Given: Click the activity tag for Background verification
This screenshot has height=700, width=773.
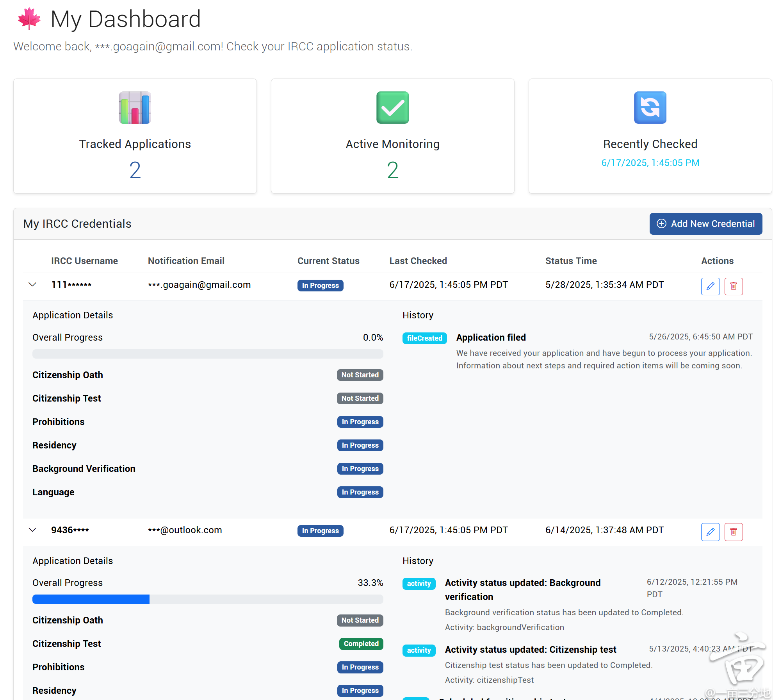Looking at the screenshot, I should tap(419, 584).
